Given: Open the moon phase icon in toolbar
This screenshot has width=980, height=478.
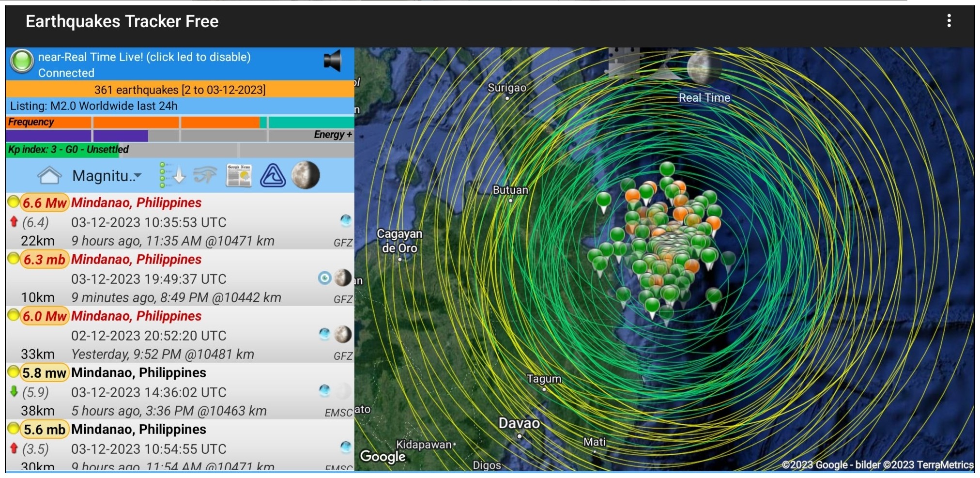Looking at the screenshot, I should 306,175.
